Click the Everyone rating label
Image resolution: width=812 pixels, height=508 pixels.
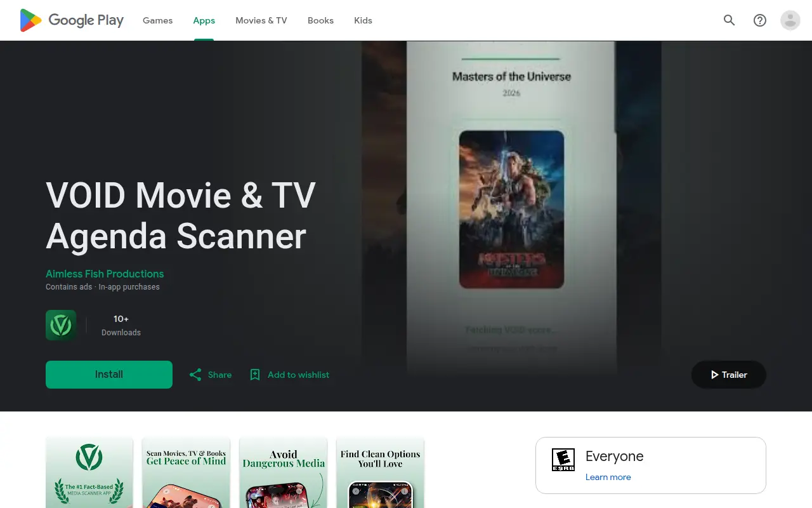click(614, 457)
